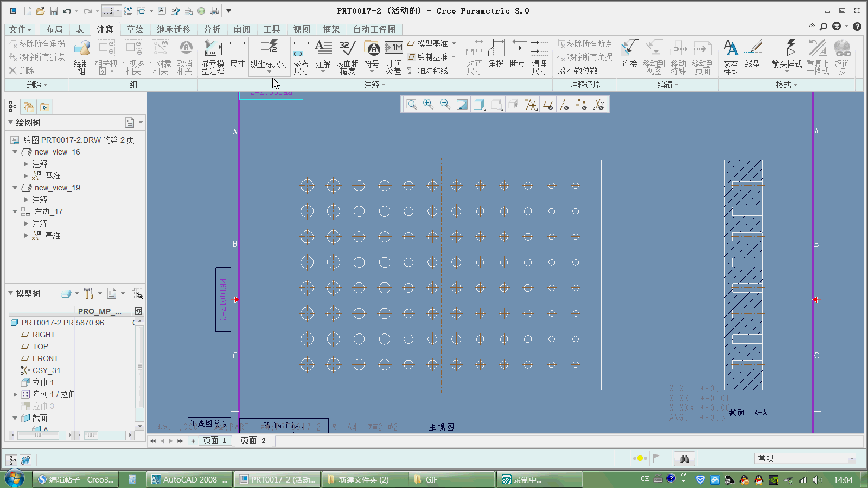The height and width of the screenshot is (488, 868).
Task: Collapse the new_view_19 tree node
Action: [15, 188]
